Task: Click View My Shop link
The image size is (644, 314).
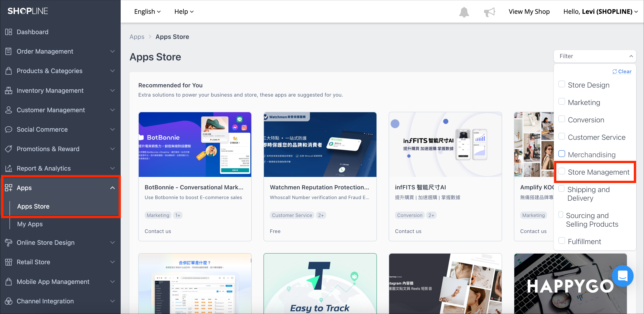Action: coord(529,12)
